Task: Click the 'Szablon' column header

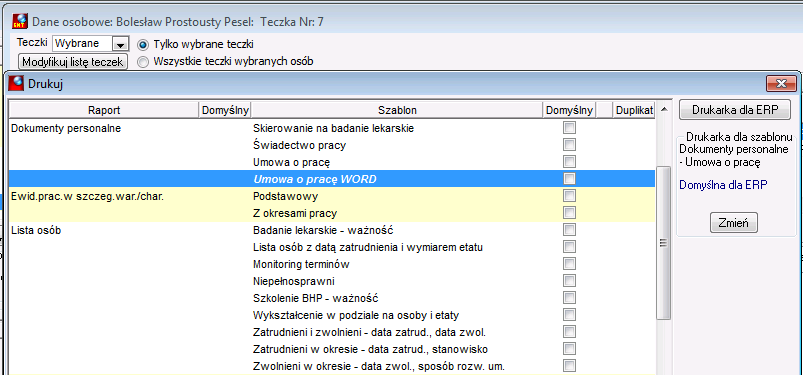Action: 397,110
